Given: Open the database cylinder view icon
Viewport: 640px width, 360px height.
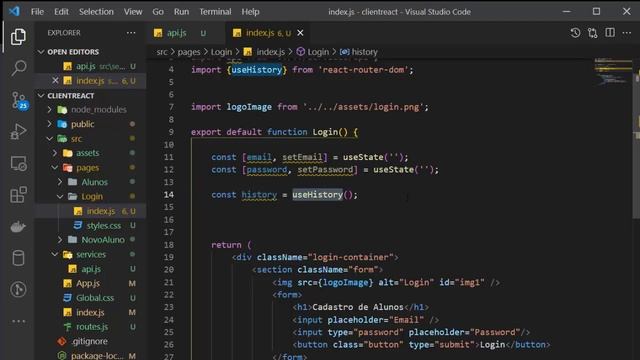Looking at the screenshot, I should tap(18, 258).
